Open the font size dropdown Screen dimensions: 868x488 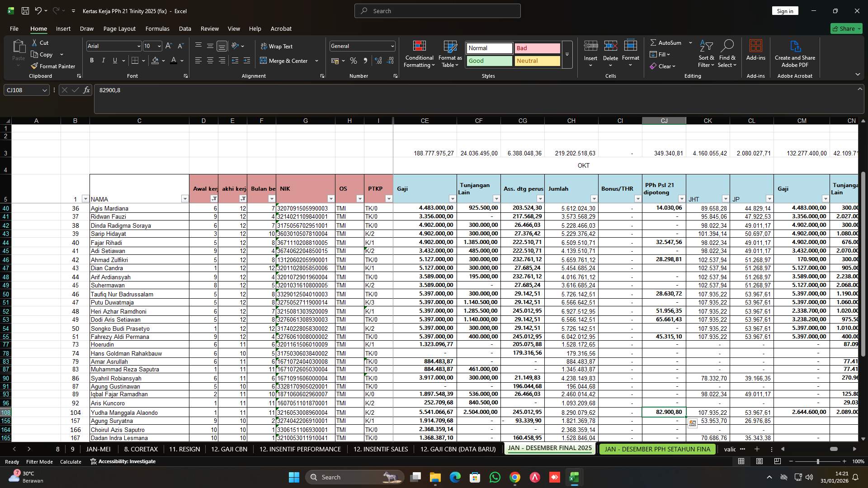[159, 46]
